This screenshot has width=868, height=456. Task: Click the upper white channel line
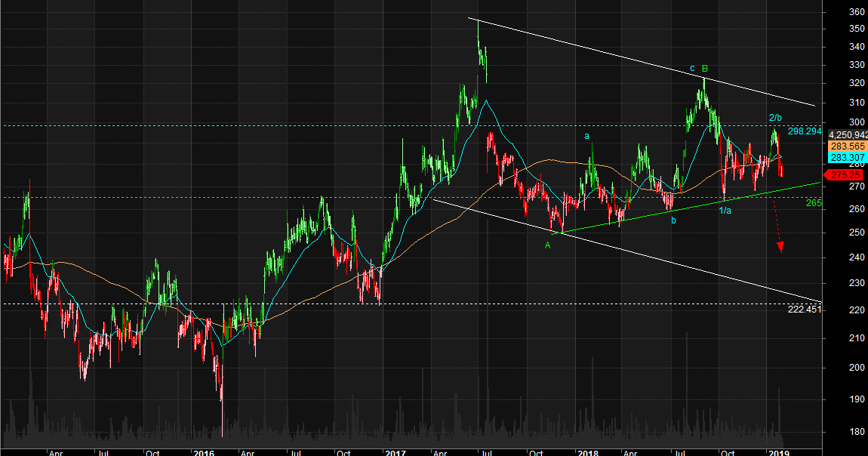642,60
